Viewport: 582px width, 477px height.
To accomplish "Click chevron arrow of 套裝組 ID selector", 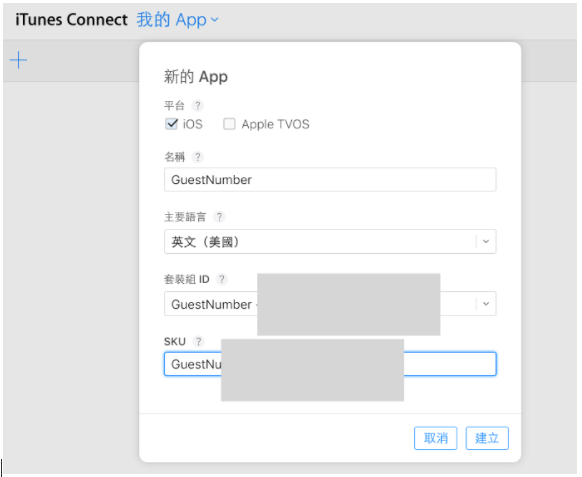I will coord(486,304).
